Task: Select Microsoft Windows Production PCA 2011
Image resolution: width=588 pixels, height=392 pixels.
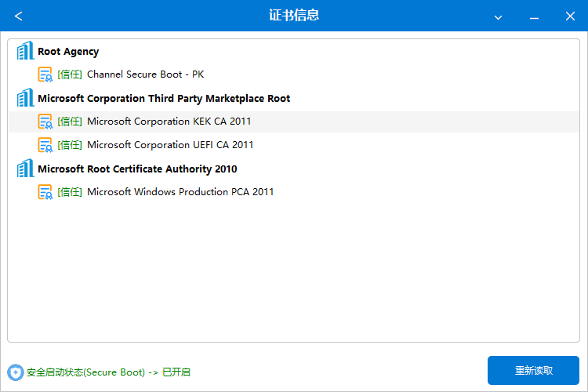Action: [180, 191]
